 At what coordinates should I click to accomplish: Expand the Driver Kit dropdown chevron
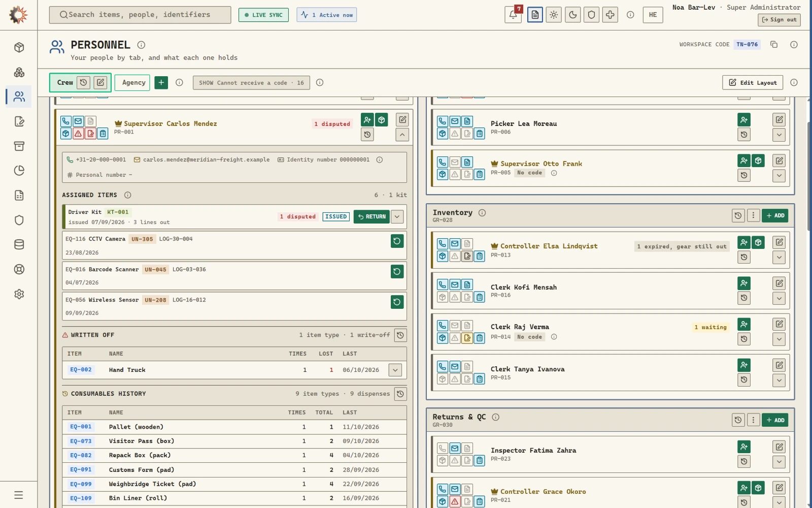(x=397, y=216)
